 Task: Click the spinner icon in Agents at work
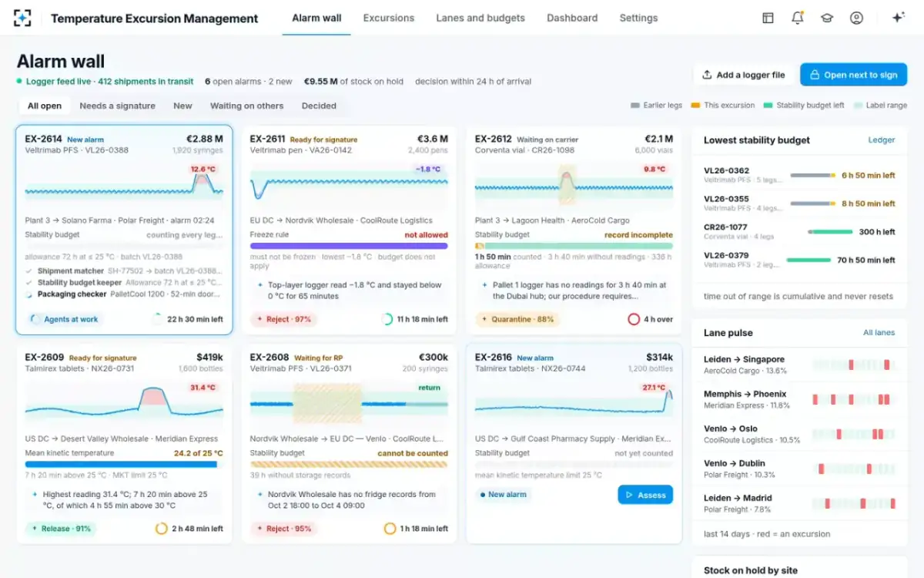click(35, 319)
